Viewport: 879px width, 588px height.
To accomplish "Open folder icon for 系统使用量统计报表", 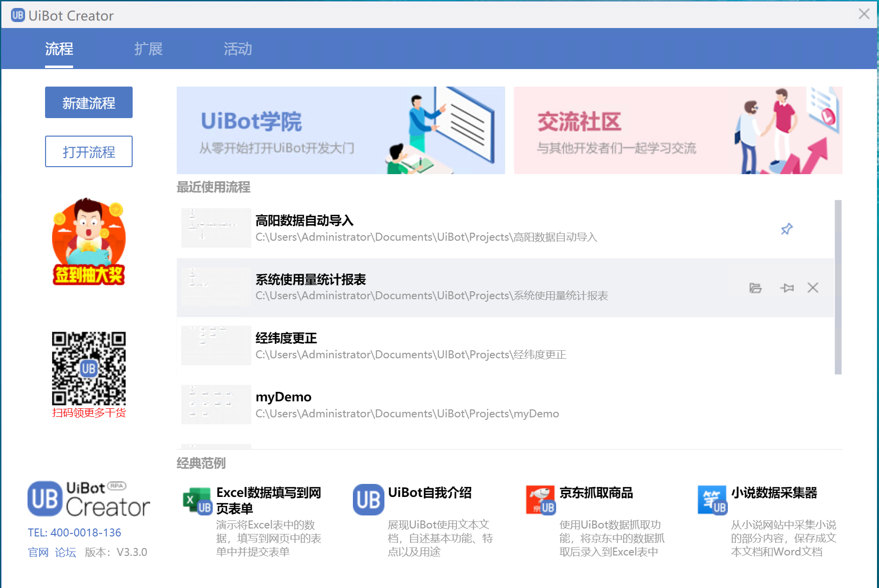I will [x=756, y=288].
